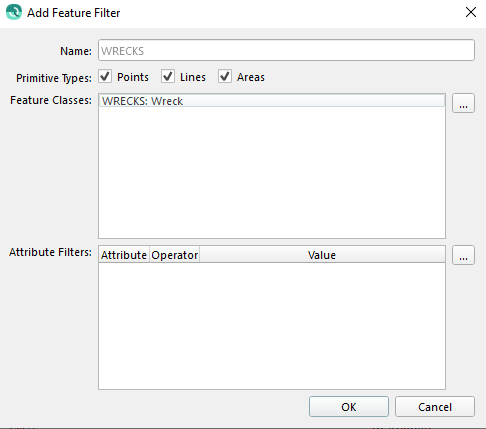Click the Name field containing WRECKS
This screenshot has height=429, width=486.
coord(286,50)
